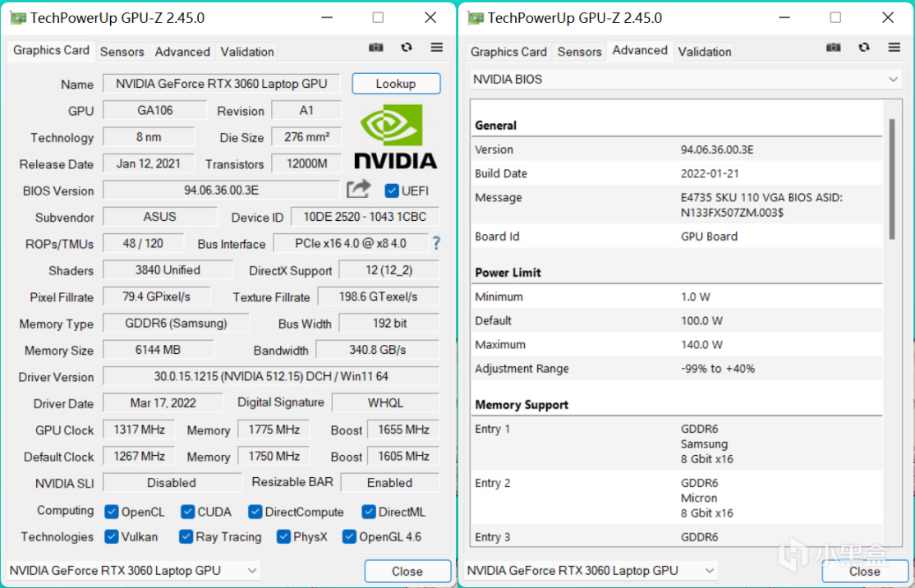This screenshot has height=588, width=915.
Task: Toggle the Vulkan checkbox
Action: [112, 536]
